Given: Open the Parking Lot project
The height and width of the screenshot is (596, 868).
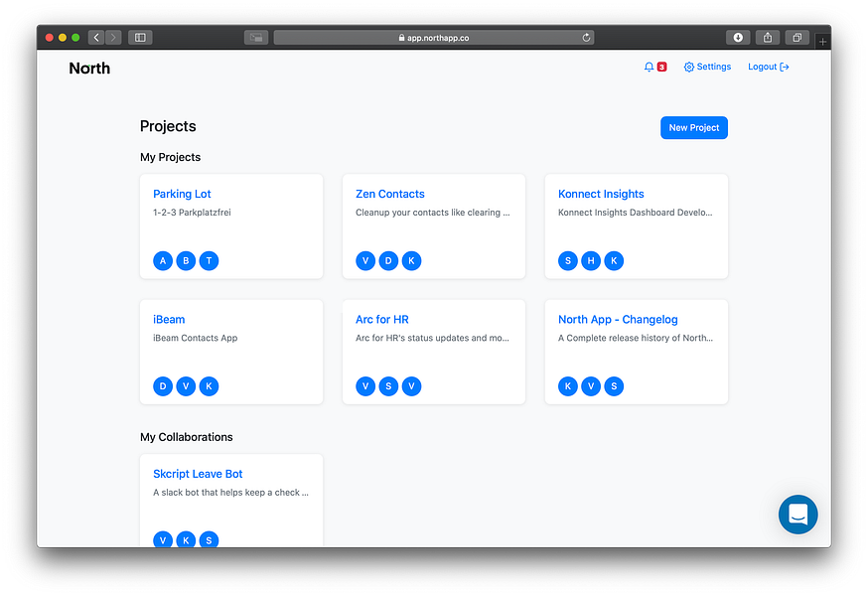Looking at the screenshot, I should point(182,194).
